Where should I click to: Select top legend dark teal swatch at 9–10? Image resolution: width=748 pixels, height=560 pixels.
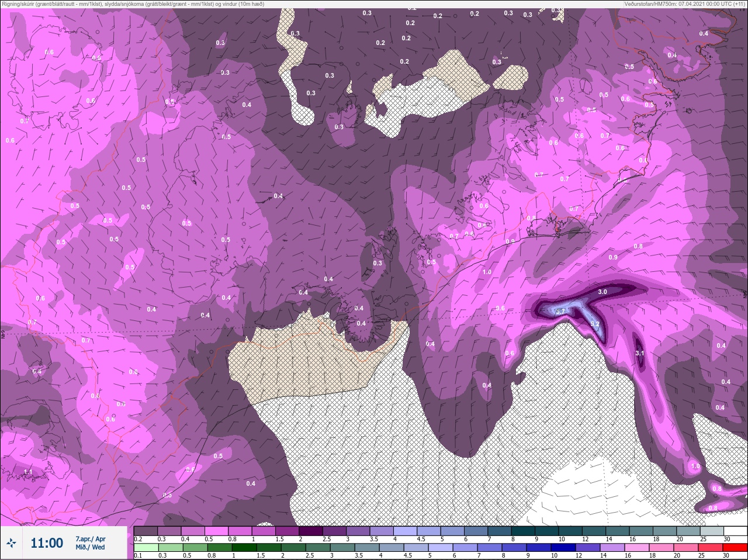click(547, 531)
